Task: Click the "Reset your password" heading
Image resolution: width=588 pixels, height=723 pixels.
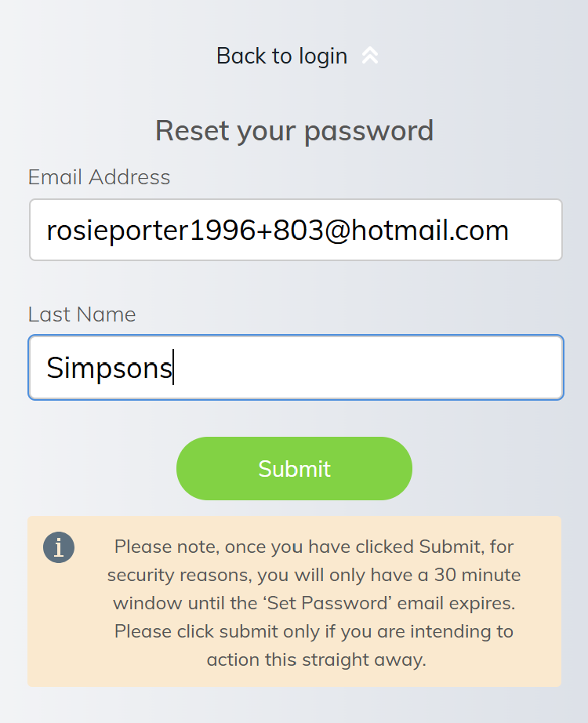Action: pyautogui.click(x=294, y=130)
